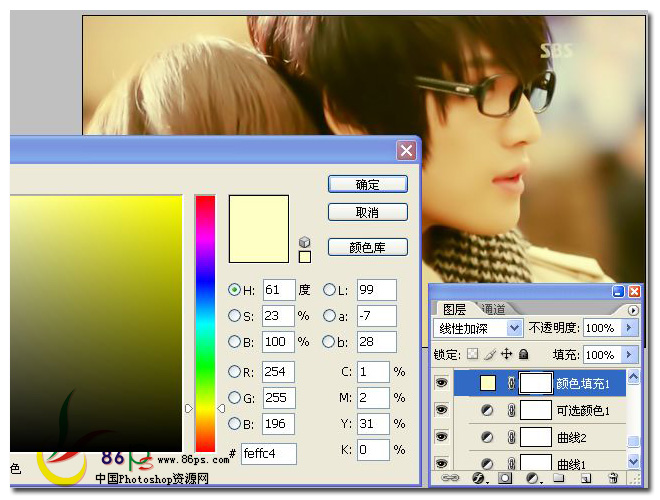660x500 pixels.
Task: Select the Lab b radio button
Action: click(x=328, y=341)
